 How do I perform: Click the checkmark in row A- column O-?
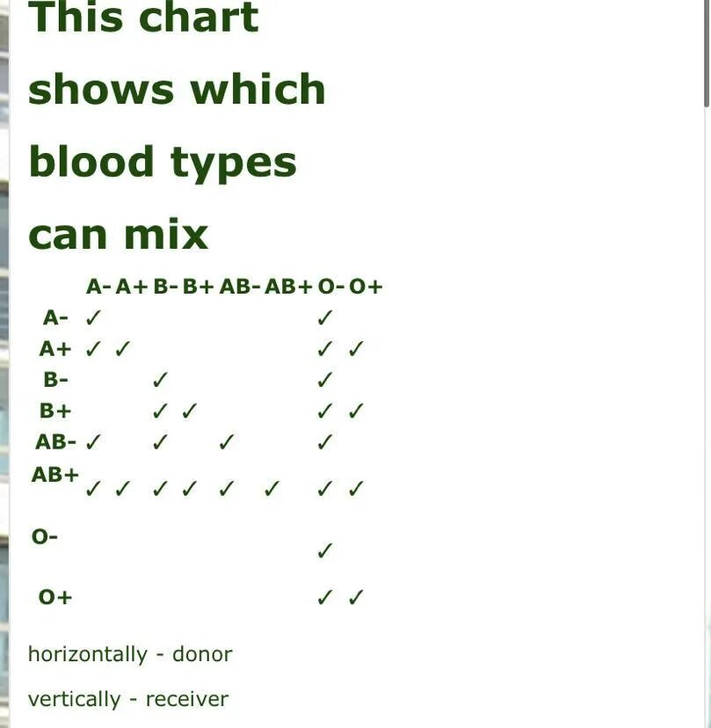pyautogui.click(x=325, y=318)
